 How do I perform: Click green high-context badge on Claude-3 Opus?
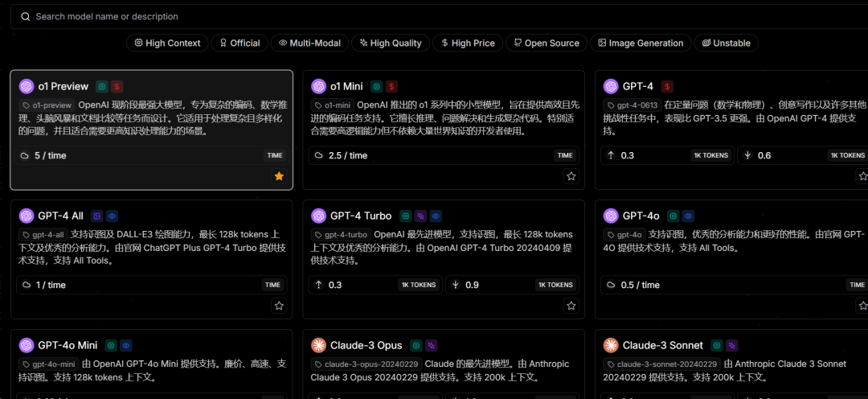[x=416, y=346]
